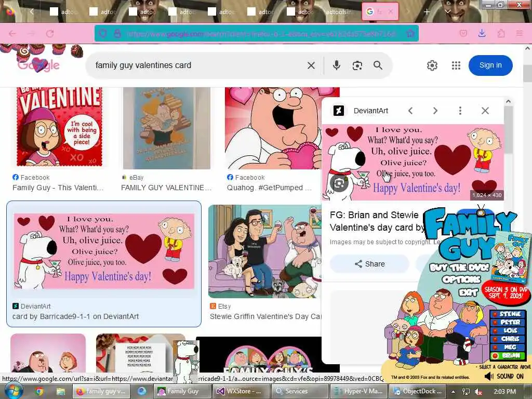Select Meg character radio button
The width and height of the screenshot is (532, 399).
click(496, 348)
